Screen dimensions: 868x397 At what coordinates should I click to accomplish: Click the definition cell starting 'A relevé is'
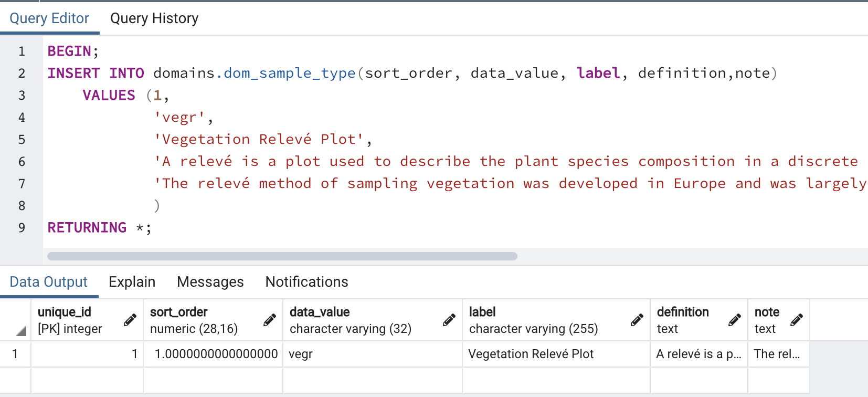(x=698, y=354)
